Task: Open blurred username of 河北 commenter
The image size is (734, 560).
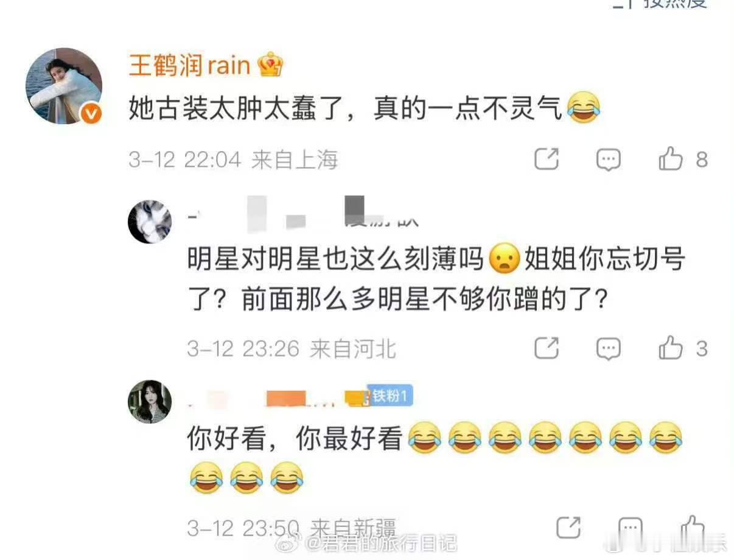Action: tap(304, 217)
